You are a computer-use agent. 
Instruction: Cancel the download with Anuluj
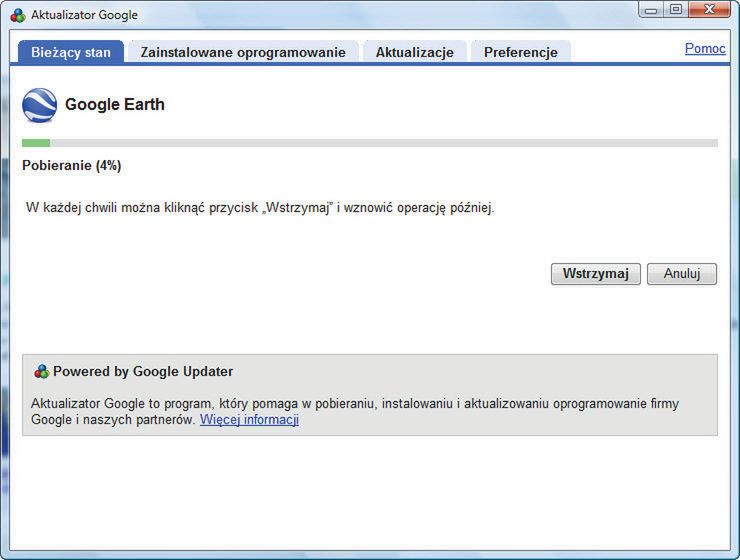pyautogui.click(x=682, y=274)
